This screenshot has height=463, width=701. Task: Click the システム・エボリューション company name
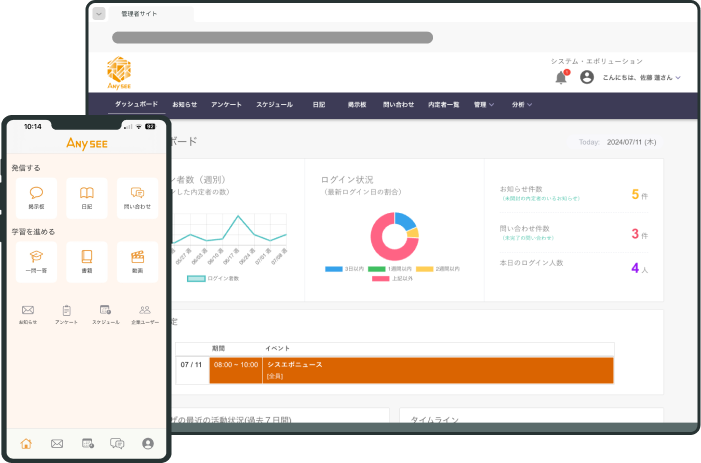click(x=596, y=61)
